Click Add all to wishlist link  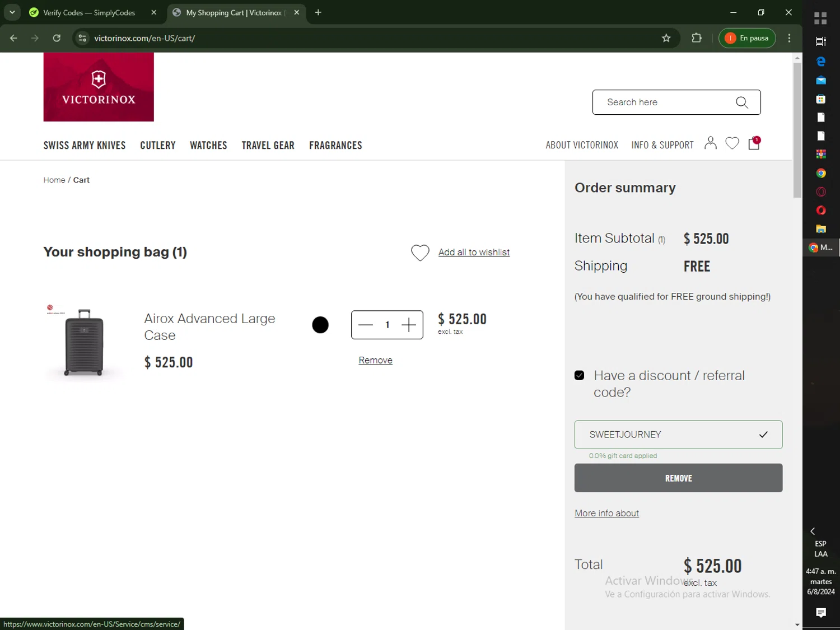[474, 252]
